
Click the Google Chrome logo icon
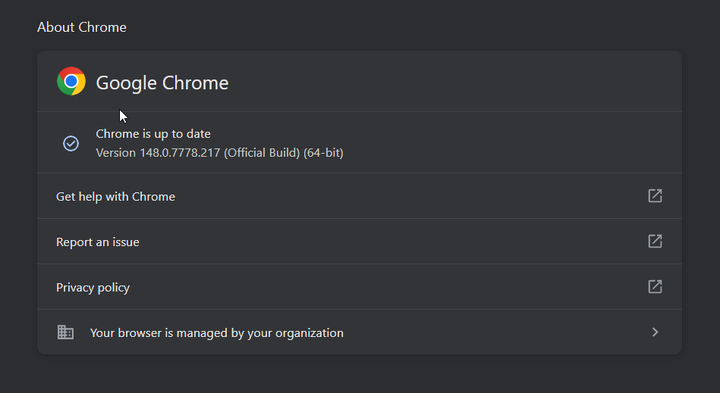click(x=71, y=81)
